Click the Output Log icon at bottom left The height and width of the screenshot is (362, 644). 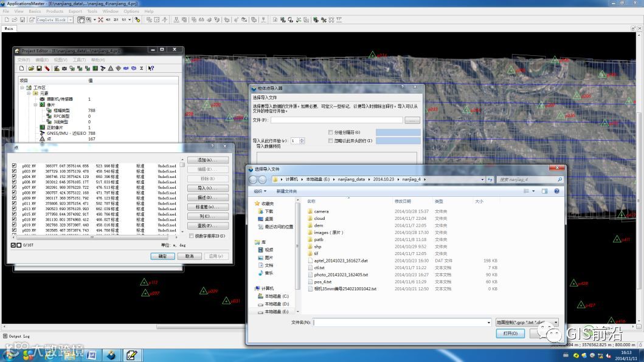click(x=5, y=336)
